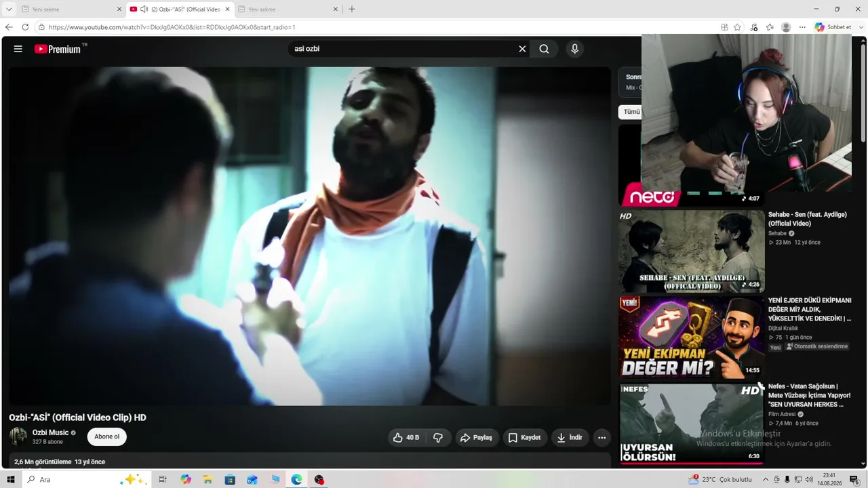This screenshot has width=868, height=488.
Task: Open the Ozbi Music channel avatar
Action: coord(18,436)
